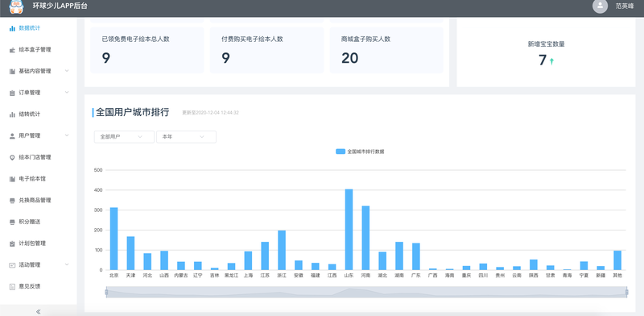Click the 兑换商品管理 sidebar icon

[12, 201]
